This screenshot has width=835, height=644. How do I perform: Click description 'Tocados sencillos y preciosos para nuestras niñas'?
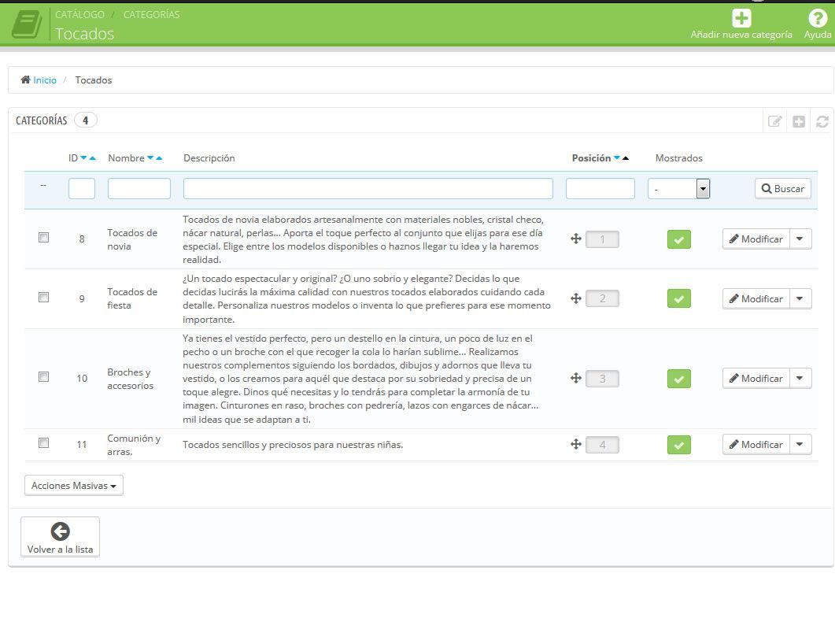pos(293,445)
